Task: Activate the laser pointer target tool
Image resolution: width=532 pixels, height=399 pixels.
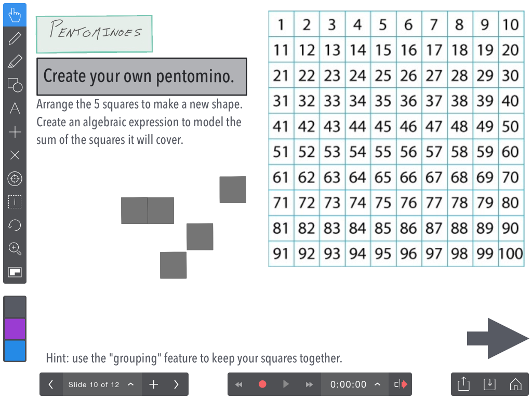Action: pyautogui.click(x=15, y=179)
